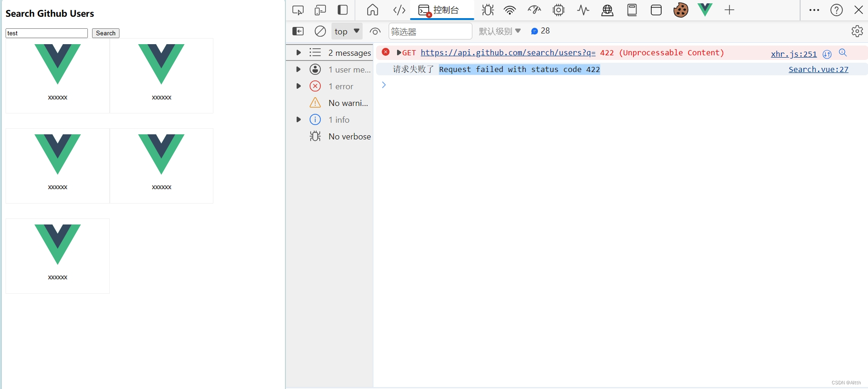Click the top-right Vue logo card
Viewport: 868px width, 389px height.
pyautogui.click(x=161, y=76)
